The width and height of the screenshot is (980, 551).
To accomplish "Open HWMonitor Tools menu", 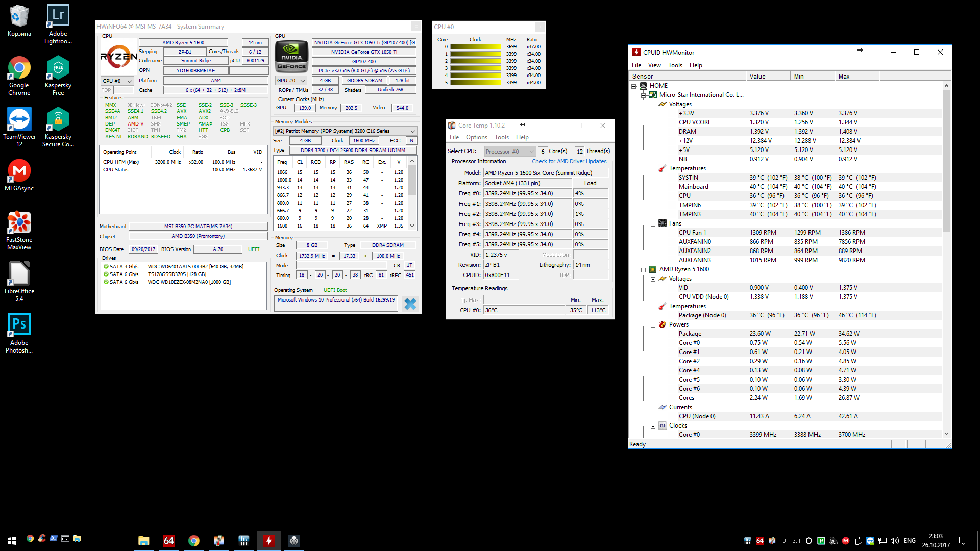I will coord(675,65).
